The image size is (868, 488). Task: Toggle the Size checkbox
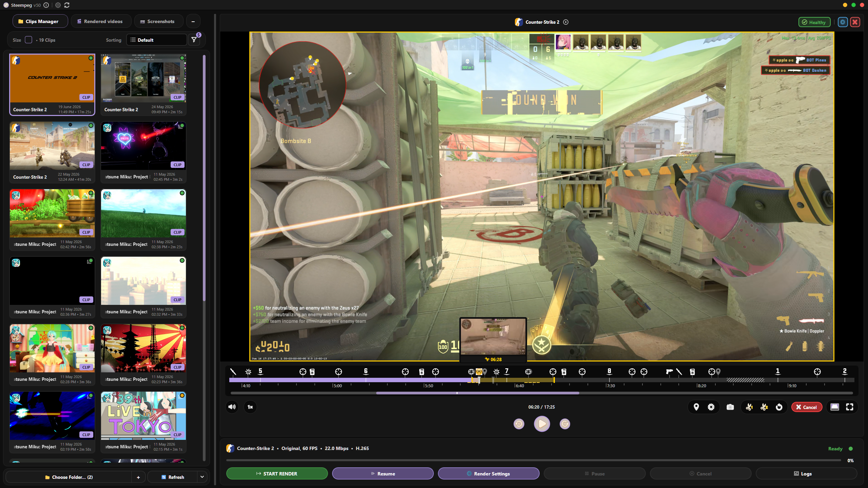click(28, 40)
